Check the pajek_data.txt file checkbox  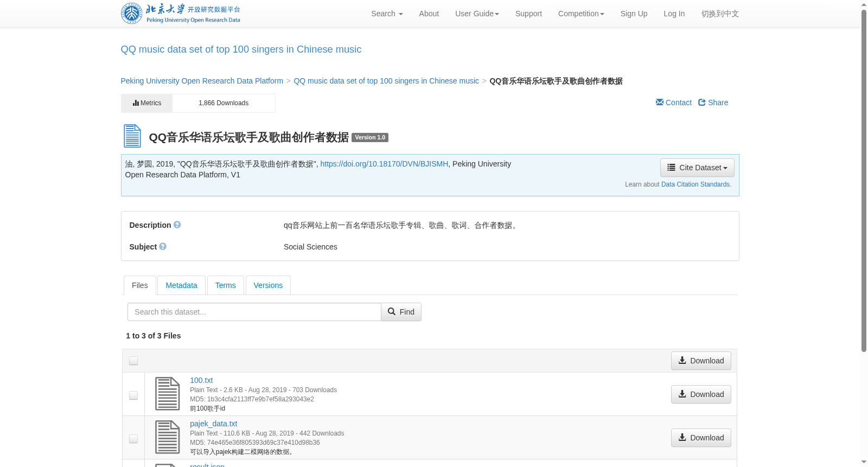pos(133,439)
